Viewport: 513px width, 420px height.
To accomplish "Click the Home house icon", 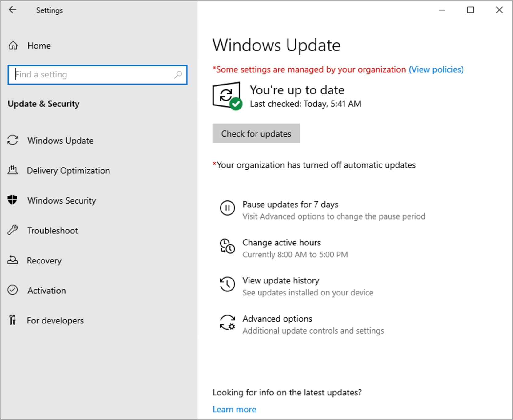I will tap(13, 46).
